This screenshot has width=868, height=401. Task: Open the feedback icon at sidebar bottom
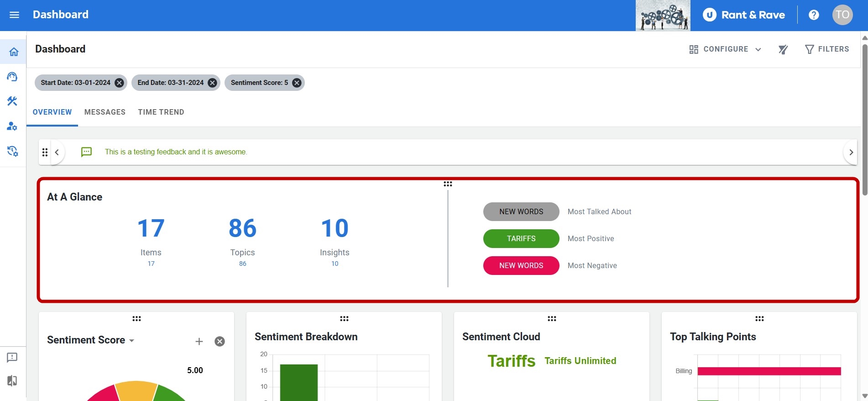12,357
